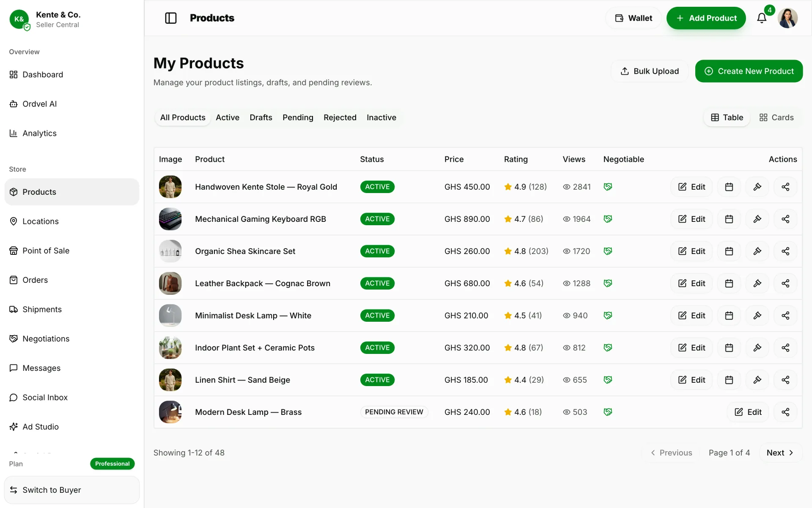This screenshot has height=508, width=812.
Task: Switch to Cards view
Action: click(x=776, y=117)
